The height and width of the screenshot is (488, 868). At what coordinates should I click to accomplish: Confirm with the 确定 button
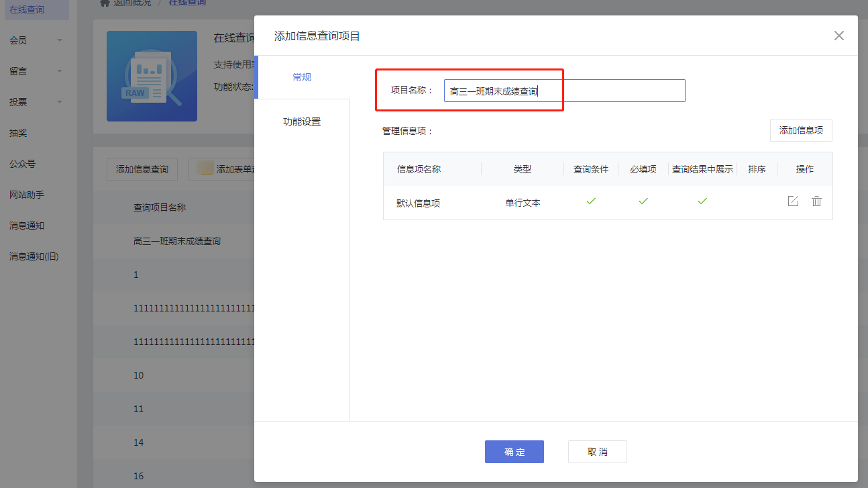point(514,452)
